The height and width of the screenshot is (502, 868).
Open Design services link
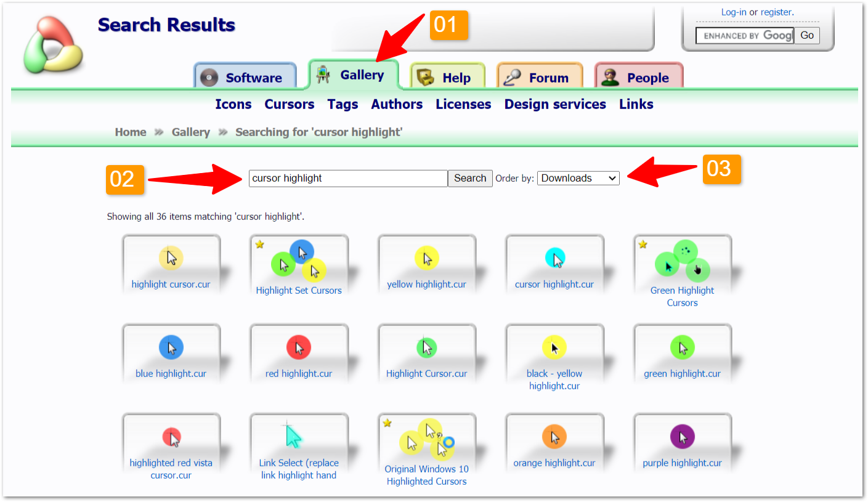555,104
